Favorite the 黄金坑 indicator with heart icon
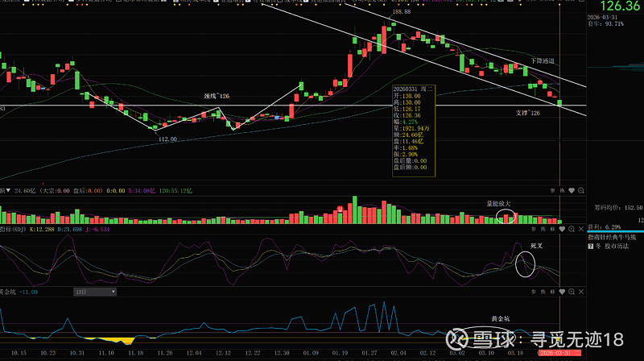 point(562,292)
